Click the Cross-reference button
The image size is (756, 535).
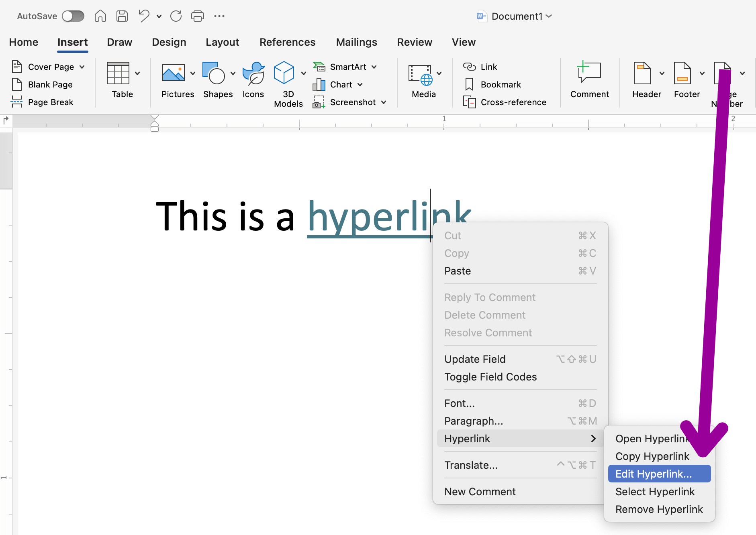pyautogui.click(x=505, y=102)
